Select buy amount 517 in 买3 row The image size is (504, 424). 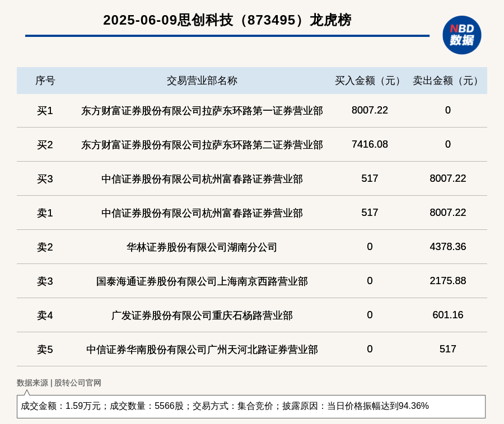pyautogui.click(x=370, y=178)
